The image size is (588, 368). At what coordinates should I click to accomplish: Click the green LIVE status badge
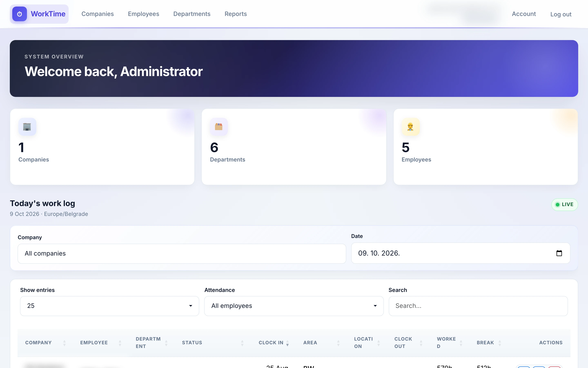565,204
